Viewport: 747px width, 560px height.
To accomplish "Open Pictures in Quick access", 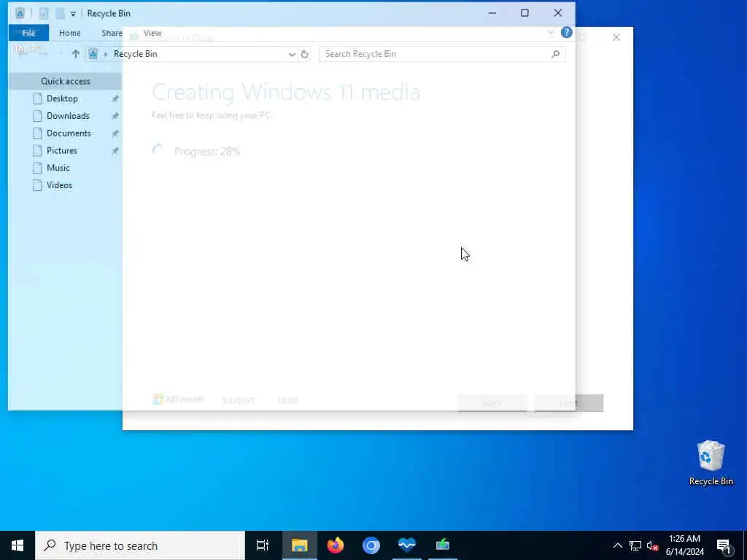I will click(61, 150).
